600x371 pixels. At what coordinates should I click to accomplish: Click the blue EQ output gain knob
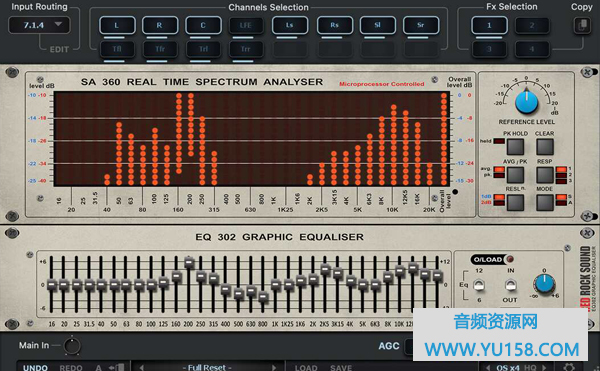coord(544,284)
